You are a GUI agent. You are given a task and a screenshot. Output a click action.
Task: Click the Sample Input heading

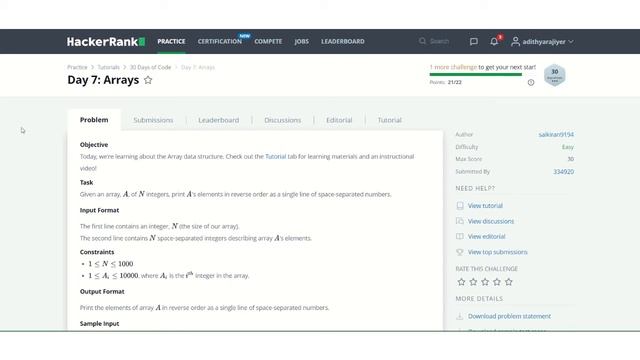[x=100, y=323]
